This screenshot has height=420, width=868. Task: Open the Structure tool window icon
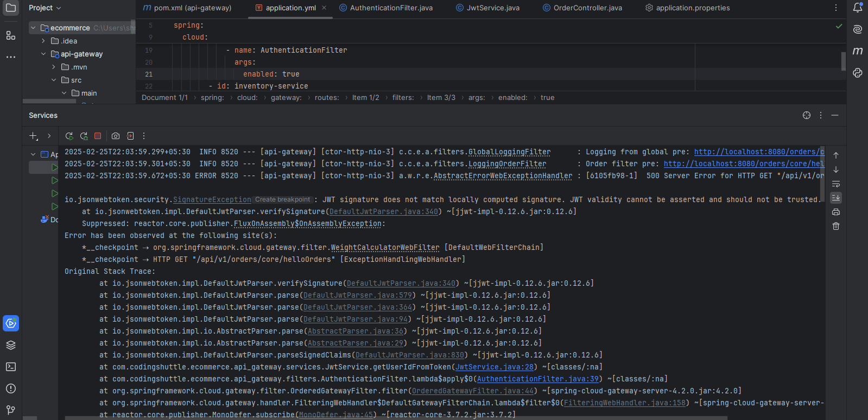pyautogui.click(x=11, y=35)
